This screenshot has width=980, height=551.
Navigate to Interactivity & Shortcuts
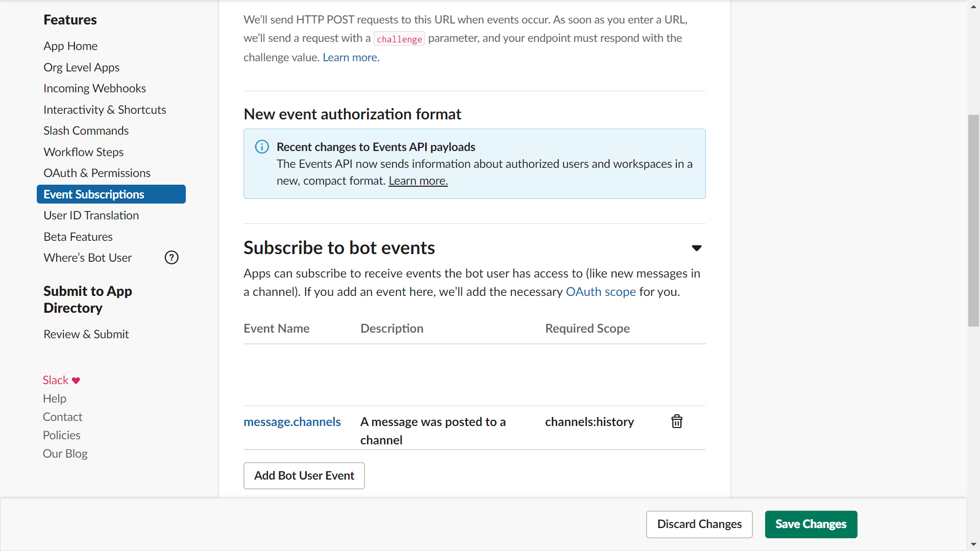(x=105, y=110)
